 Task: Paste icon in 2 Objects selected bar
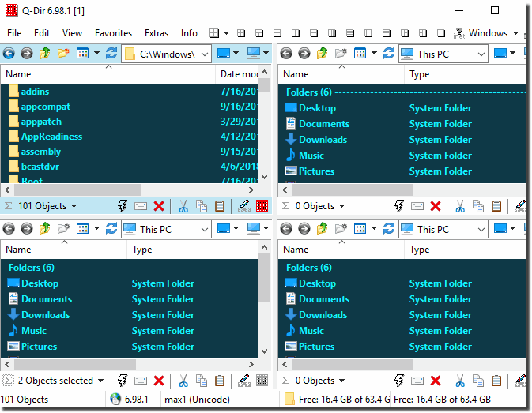point(220,381)
